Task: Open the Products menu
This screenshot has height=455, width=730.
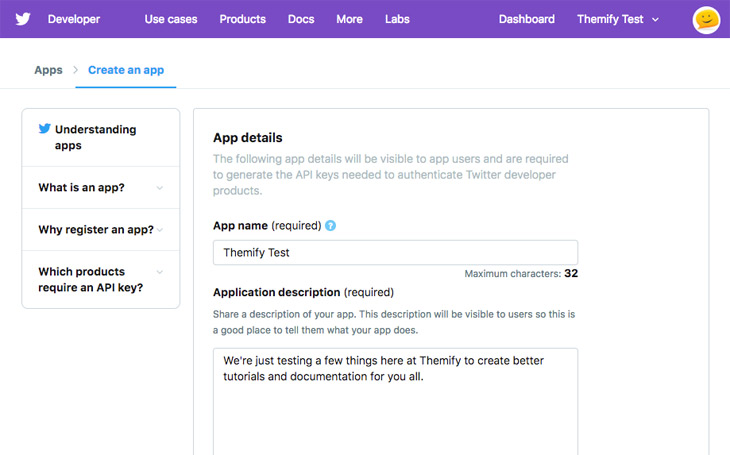Action: point(243,20)
